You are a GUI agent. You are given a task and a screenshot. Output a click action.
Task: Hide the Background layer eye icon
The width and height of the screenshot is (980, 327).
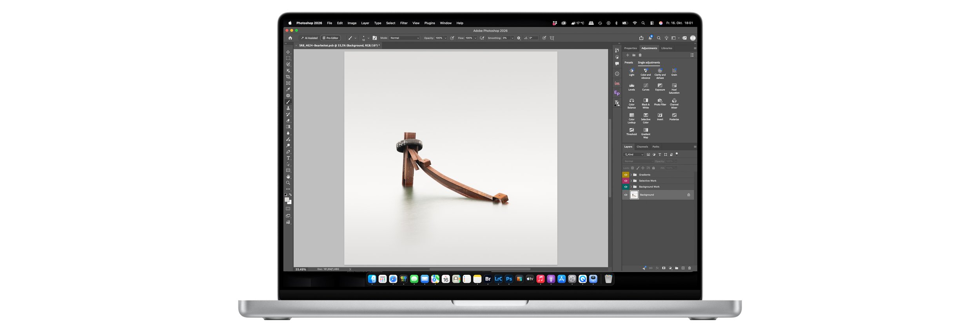pos(626,195)
